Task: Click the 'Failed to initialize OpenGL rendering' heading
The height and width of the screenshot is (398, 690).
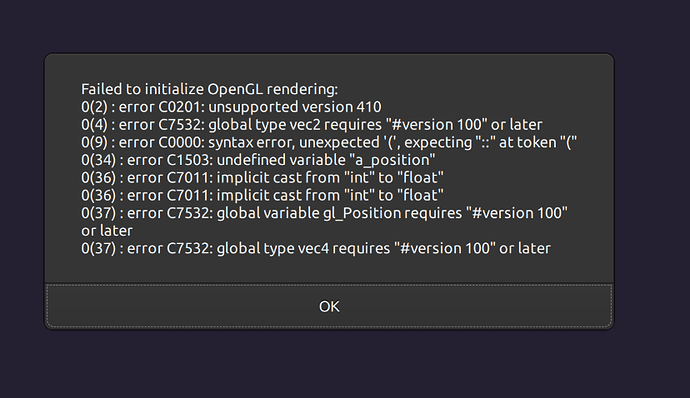Action: click(x=209, y=89)
